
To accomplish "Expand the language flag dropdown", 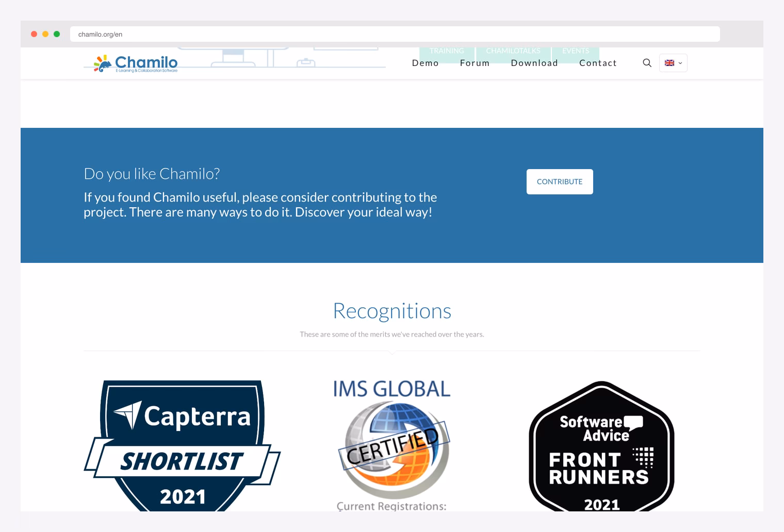I will 673,63.
